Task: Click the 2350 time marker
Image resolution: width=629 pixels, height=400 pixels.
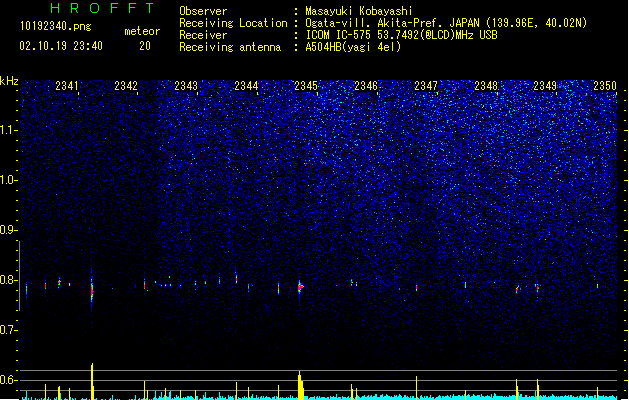Action: click(605, 86)
